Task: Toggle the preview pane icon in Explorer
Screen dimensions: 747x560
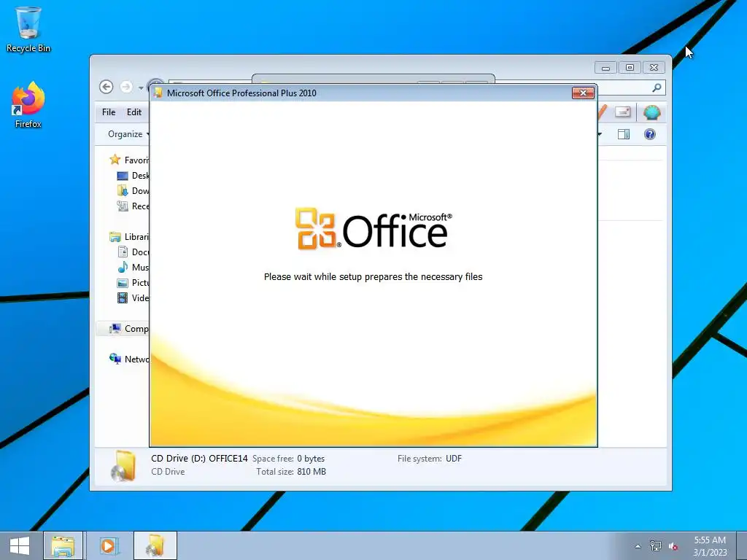Action: 624,134
